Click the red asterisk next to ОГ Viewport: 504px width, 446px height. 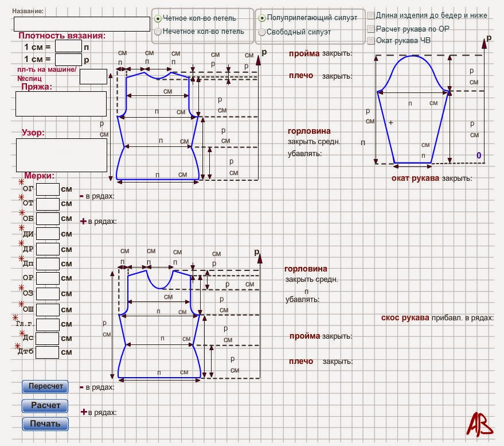click(x=21, y=182)
